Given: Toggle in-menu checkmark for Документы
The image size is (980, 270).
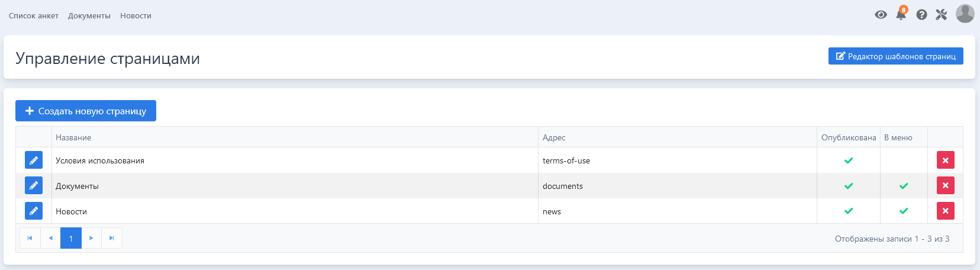Looking at the screenshot, I should click(x=903, y=186).
